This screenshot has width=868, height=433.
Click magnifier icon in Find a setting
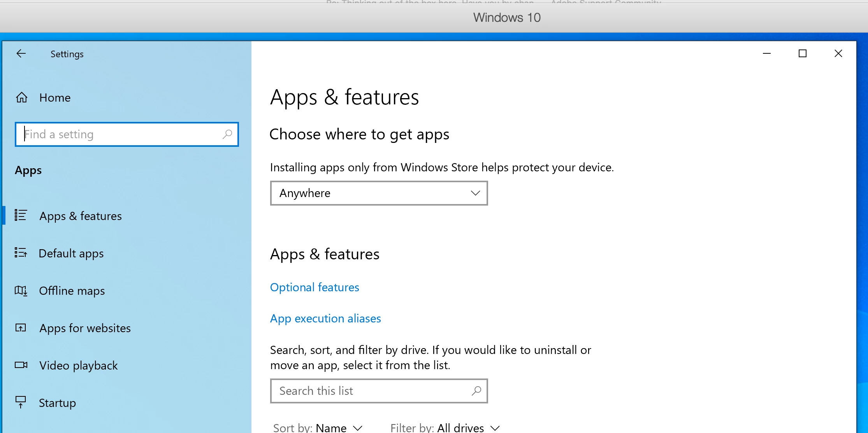click(x=227, y=134)
